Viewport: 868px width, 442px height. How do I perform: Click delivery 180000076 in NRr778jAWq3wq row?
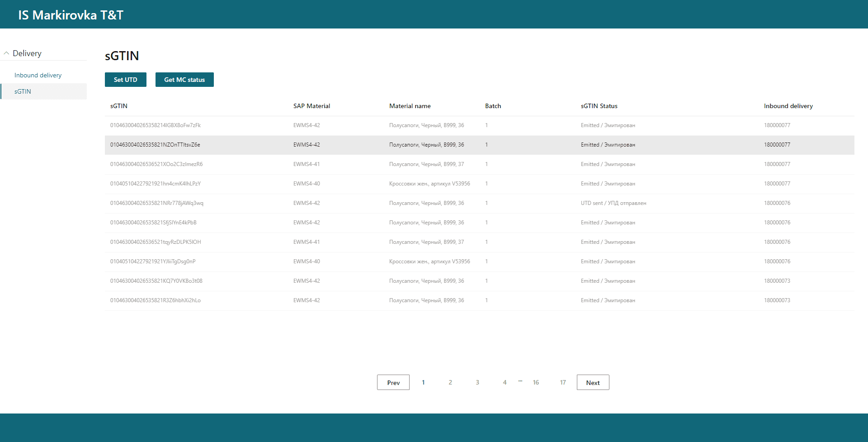pos(777,203)
